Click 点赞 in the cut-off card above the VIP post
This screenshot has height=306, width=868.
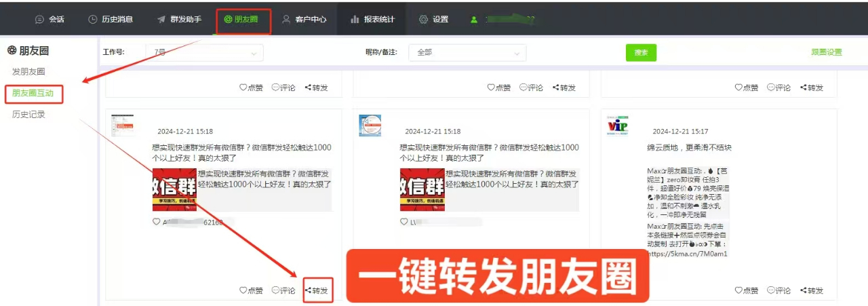point(747,88)
